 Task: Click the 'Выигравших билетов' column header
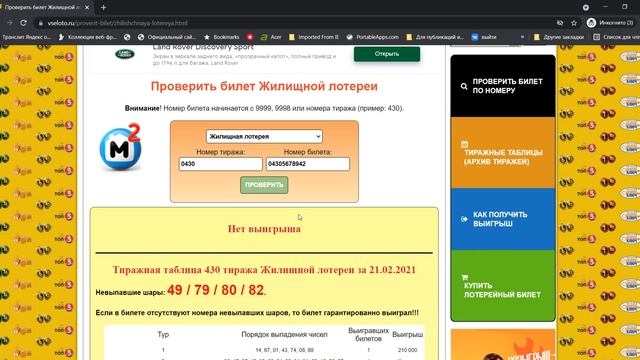368,334
